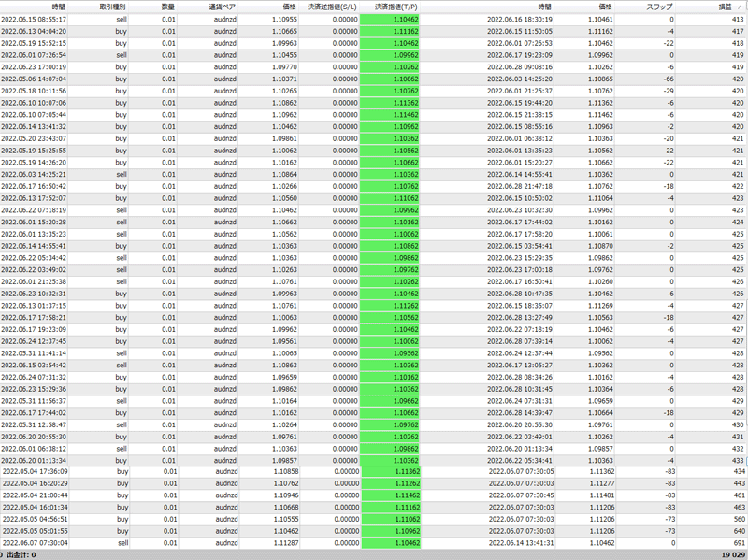Click the close time 2022.06.16 18:30:19
This screenshot has width=748, height=560.
(x=520, y=20)
